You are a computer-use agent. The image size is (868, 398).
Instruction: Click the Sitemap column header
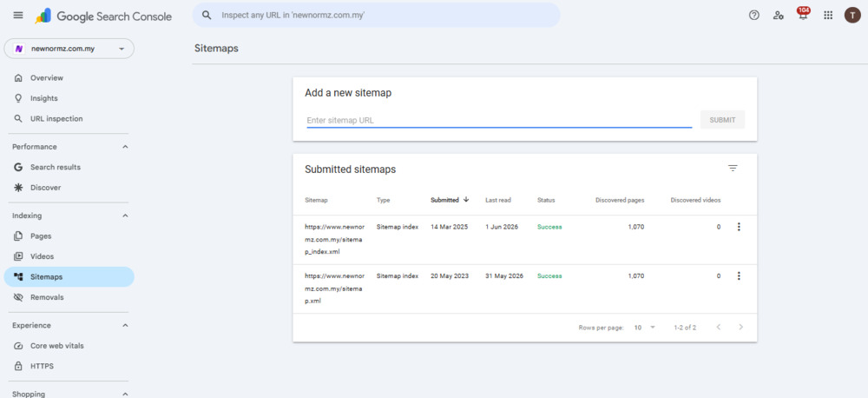pyautogui.click(x=316, y=200)
